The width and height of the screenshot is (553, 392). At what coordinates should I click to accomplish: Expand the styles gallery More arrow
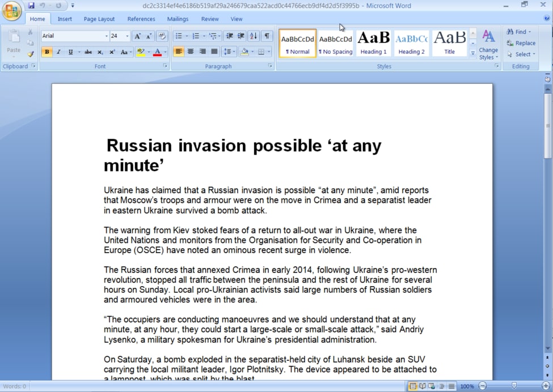[473, 54]
